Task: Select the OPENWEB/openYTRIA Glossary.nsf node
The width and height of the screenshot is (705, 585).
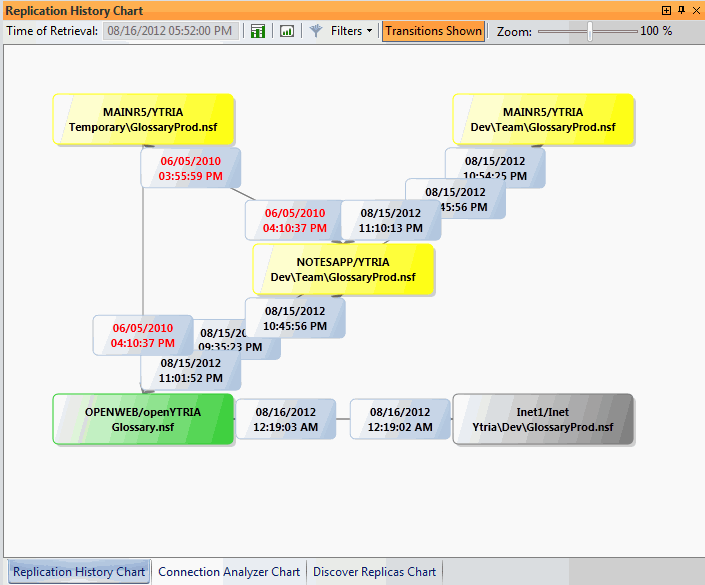Action: pos(143,419)
